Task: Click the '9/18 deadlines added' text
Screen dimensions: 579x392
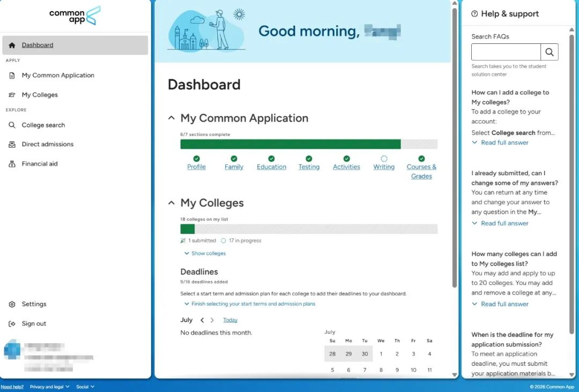Action: point(204,282)
